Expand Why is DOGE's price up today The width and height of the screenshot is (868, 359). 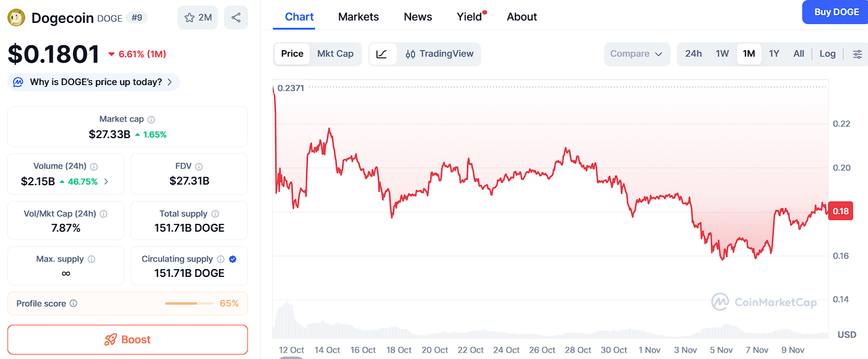click(x=93, y=81)
